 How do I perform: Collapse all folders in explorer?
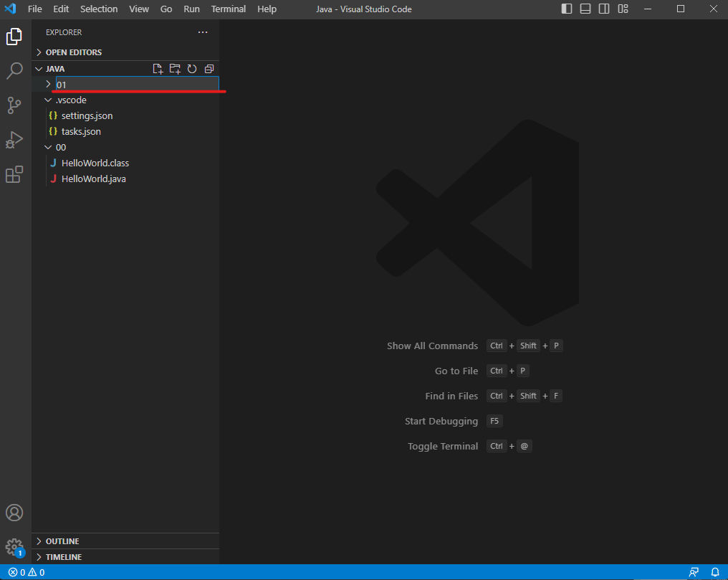pos(209,69)
